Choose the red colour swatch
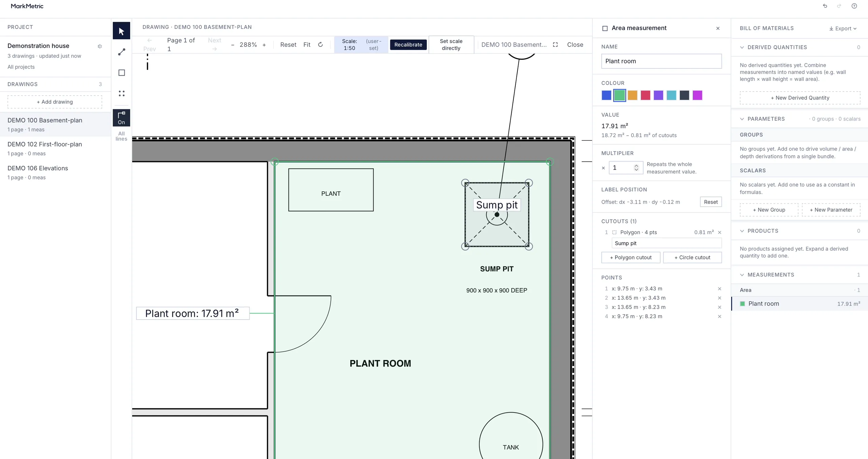 (x=646, y=95)
